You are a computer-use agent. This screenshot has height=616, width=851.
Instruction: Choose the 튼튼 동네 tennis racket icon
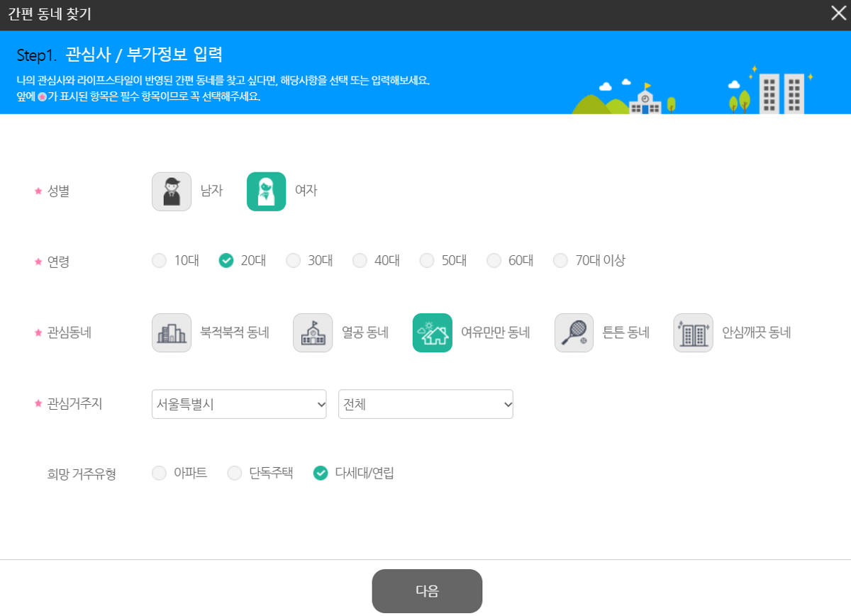[x=574, y=332]
